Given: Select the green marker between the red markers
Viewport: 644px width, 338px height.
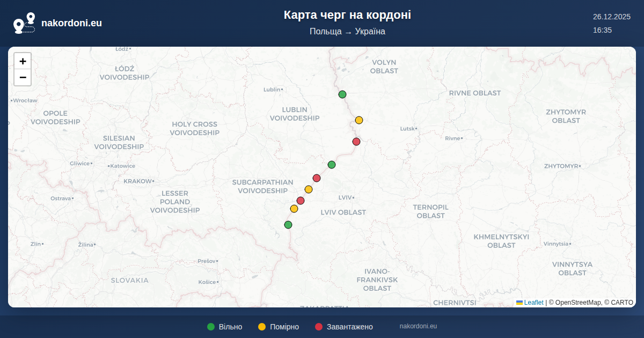Looking at the screenshot, I should point(332,164).
